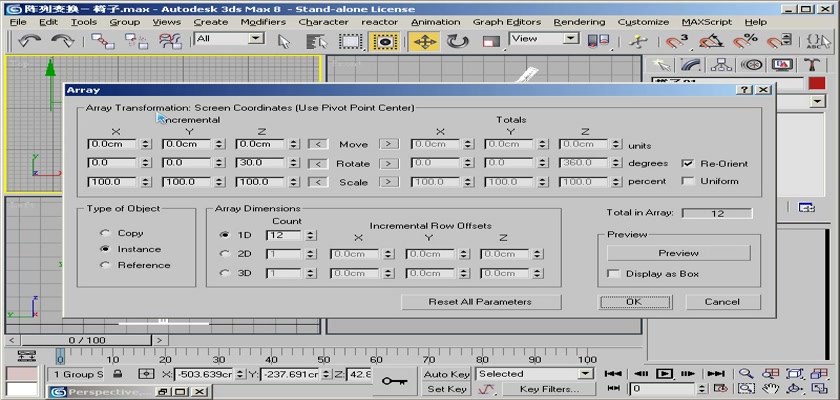Click the left arrow beside Rotate

318,163
